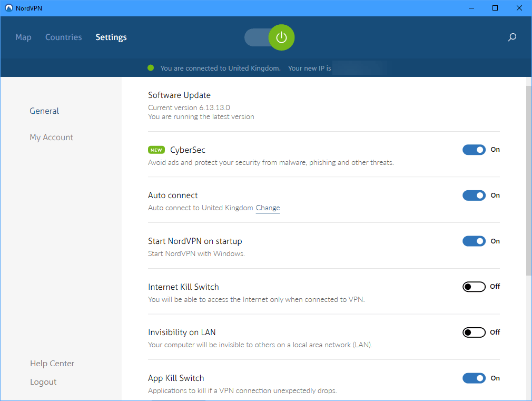The width and height of the screenshot is (532, 401).
Task: Select the Settings tab
Action: [x=111, y=37]
